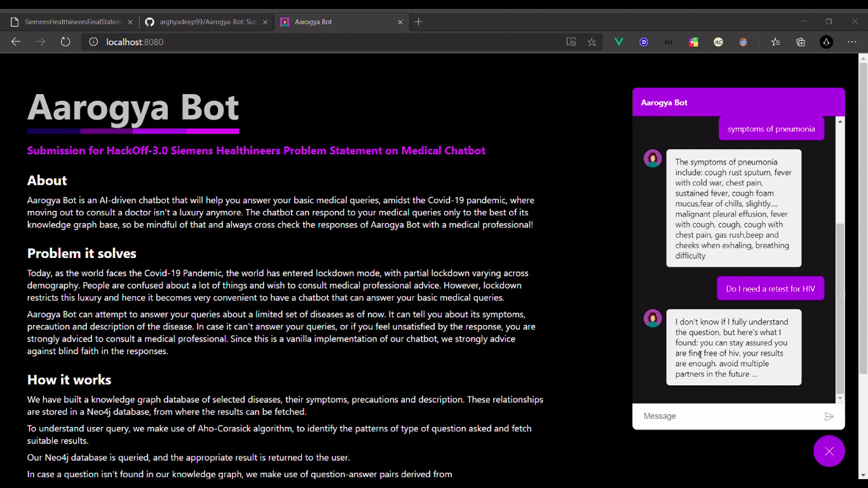868x488 pixels.
Task: Click the About heading
Action: (x=47, y=180)
